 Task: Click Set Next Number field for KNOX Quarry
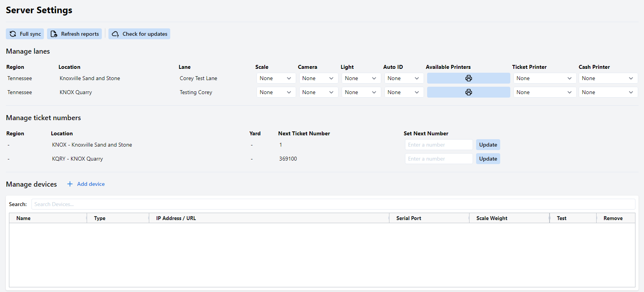tap(438, 159)
